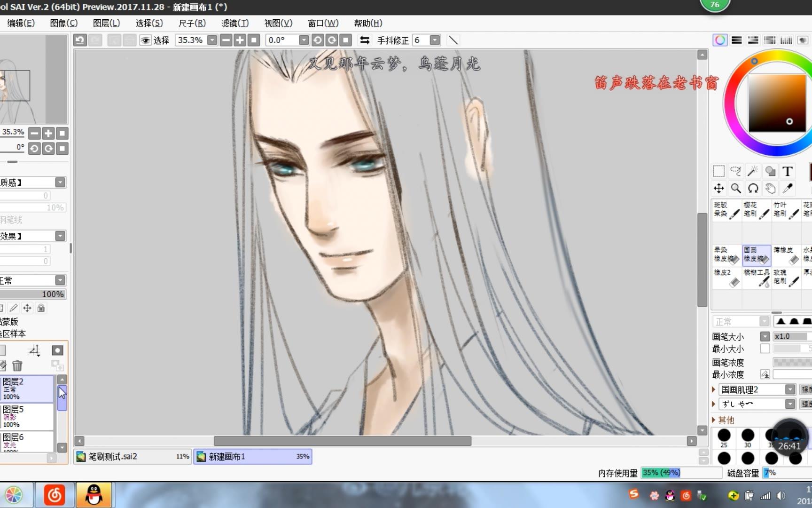Select the rectangular selection tool
Screen dimensions: 812x508
tap(718, 171)
